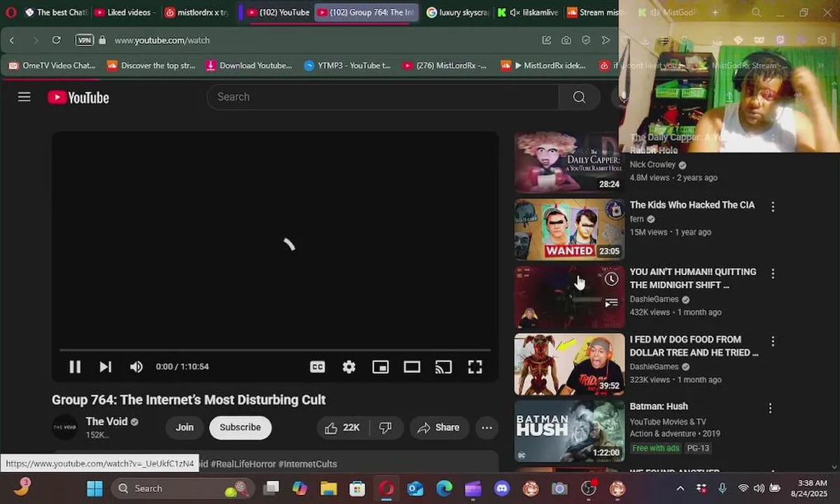This screenshot has height=504, width=840.
Task: Switch to the (102) YouTube tab
Action: [x=277, y=12]
